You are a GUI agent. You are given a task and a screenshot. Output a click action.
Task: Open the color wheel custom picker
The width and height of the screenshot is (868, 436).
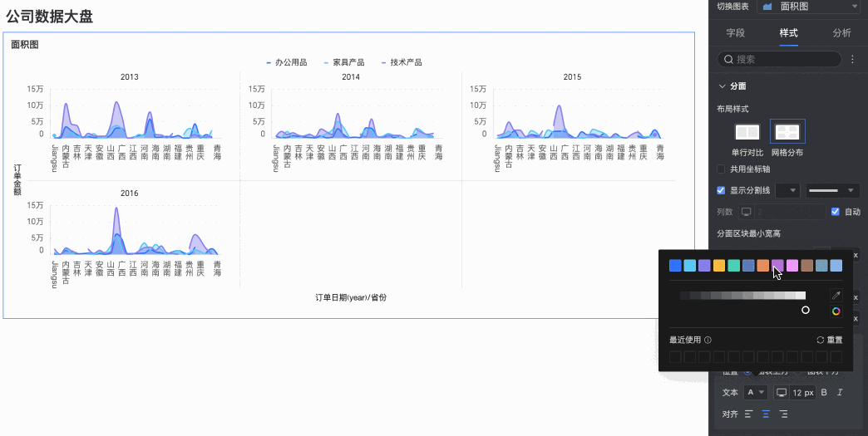tap(836, 311)
